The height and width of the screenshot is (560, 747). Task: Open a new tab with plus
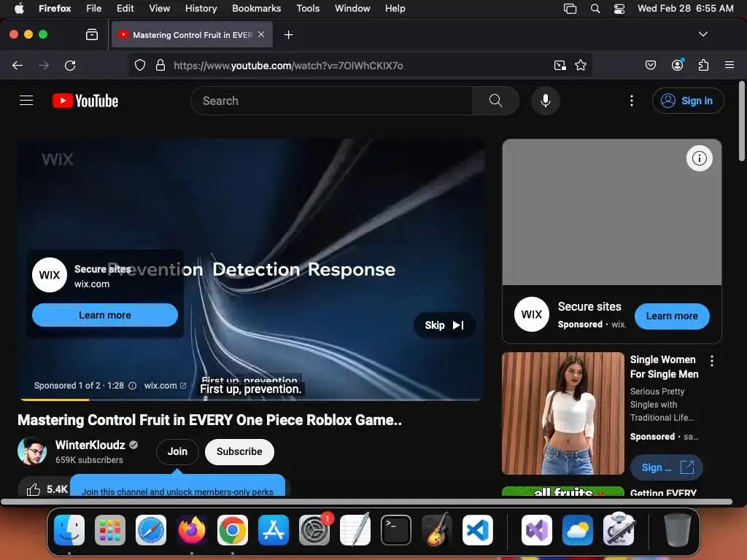point(288,35)
